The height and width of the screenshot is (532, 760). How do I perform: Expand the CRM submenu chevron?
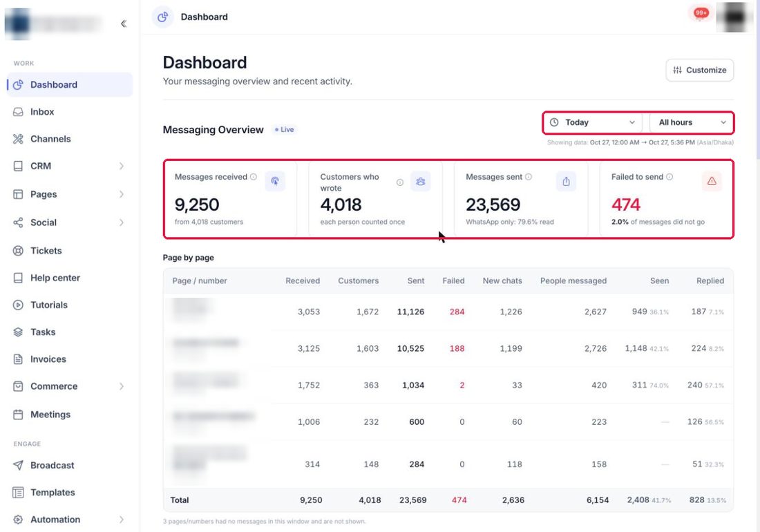[121, 167]
